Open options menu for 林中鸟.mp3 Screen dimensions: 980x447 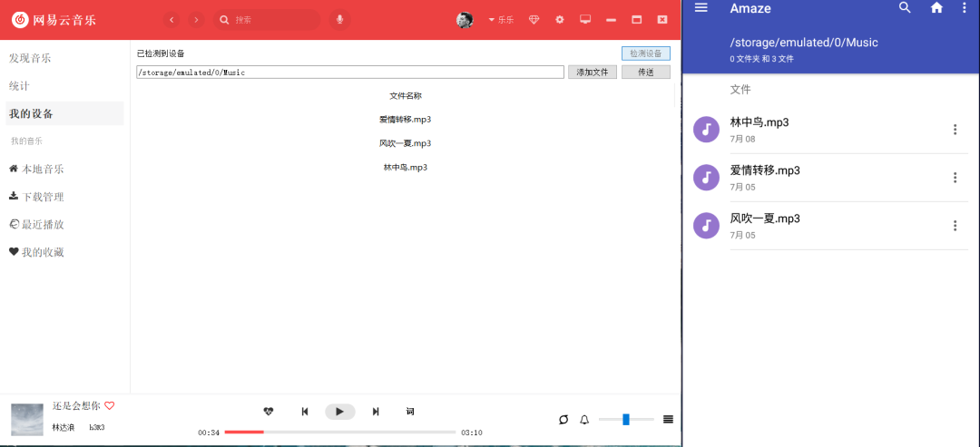point(955,130)
